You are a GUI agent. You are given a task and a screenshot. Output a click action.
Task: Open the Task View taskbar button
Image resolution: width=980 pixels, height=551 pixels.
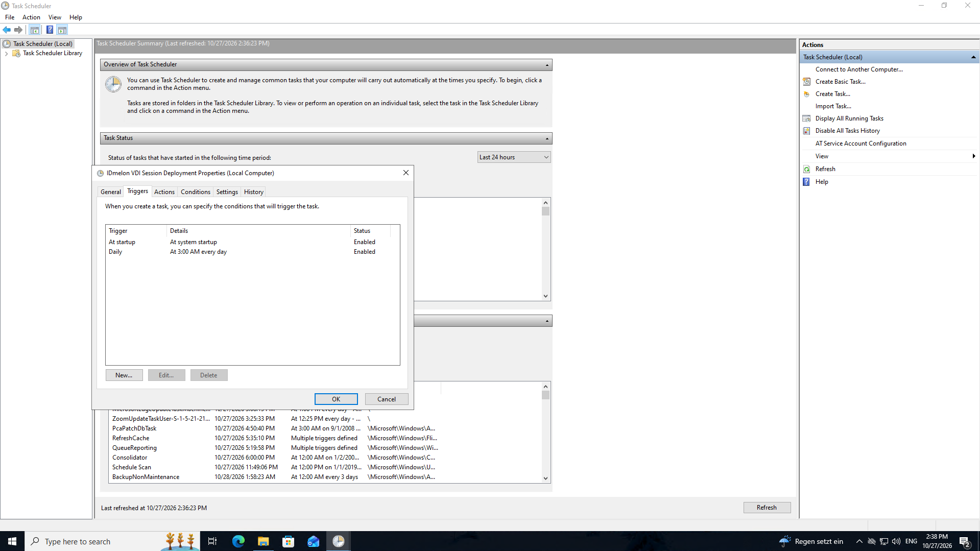(x=212, y=541)
